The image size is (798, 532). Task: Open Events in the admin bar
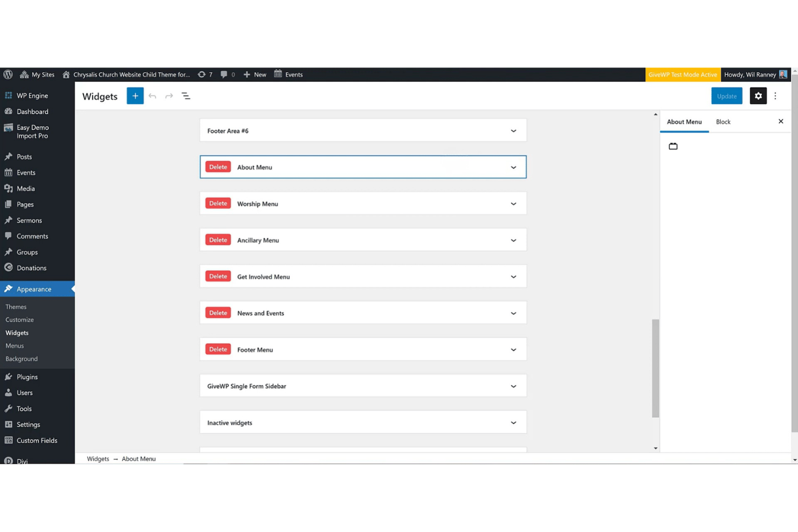coord(288,74)
